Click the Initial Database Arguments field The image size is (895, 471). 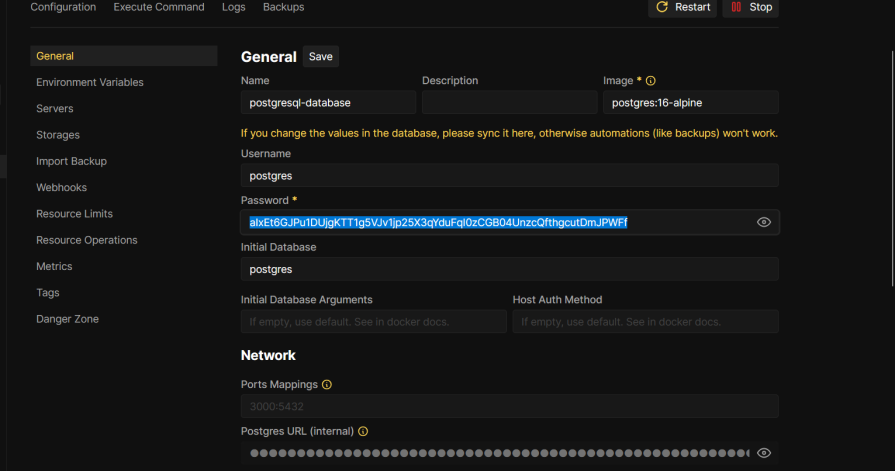pos(373,322)
